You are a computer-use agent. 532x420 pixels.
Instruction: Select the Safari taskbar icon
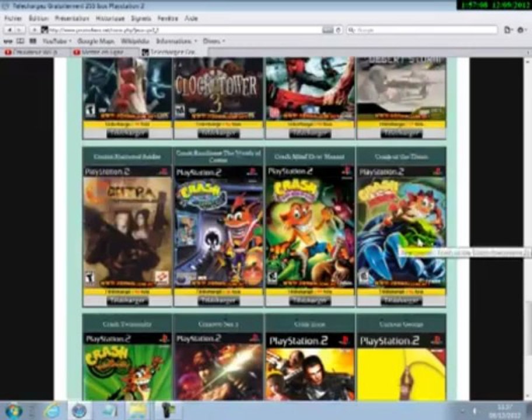click(x=79, y=411)
